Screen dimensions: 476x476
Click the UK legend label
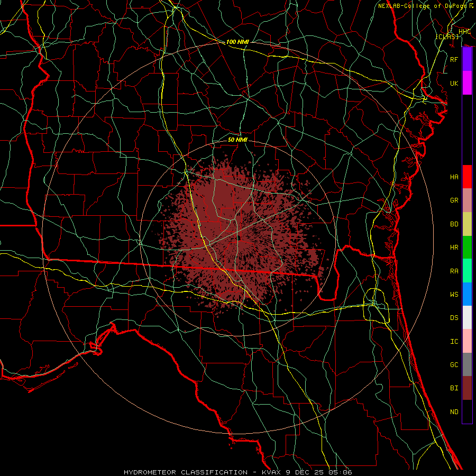click(454, 83)
